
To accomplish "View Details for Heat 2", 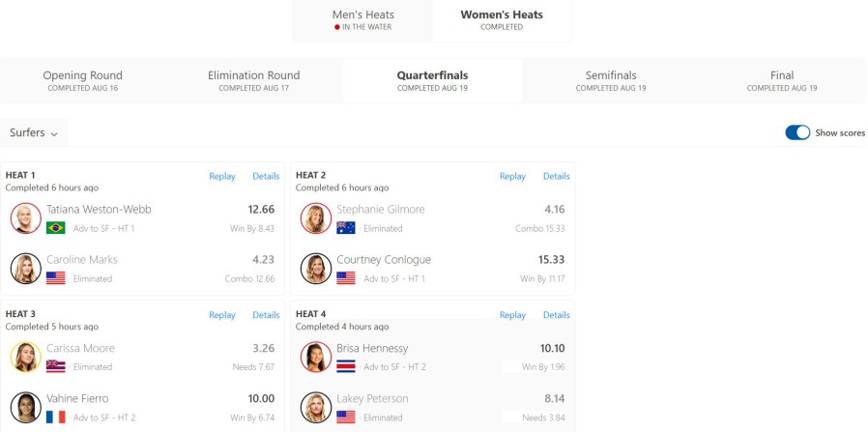I will (557, 177).
